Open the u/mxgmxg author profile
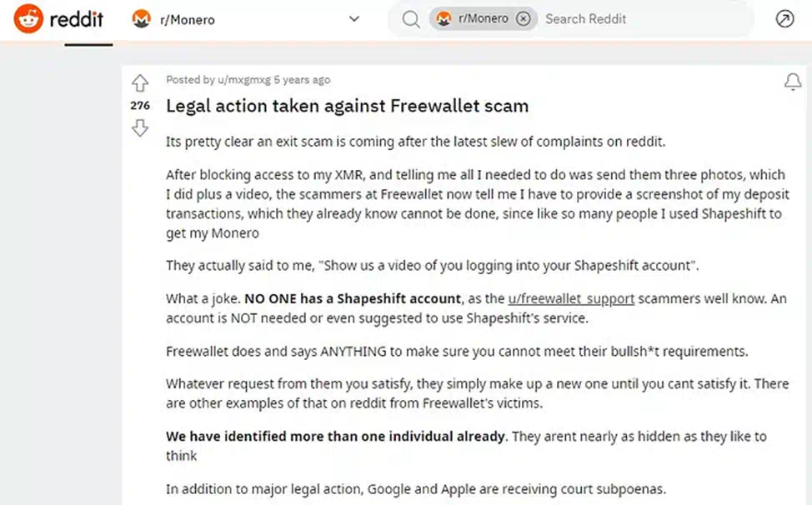The height and width of the screenshot is (505, 812). click(x=244, y=80)
